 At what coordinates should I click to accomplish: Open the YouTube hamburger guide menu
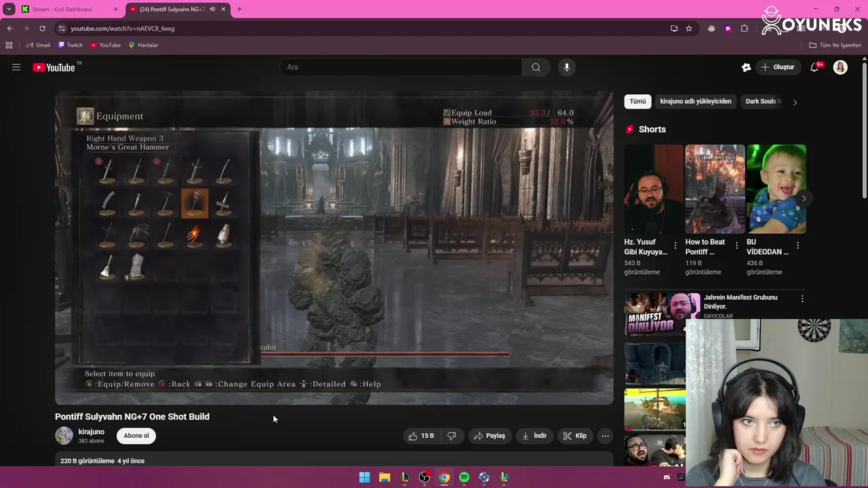pos(16,67)
